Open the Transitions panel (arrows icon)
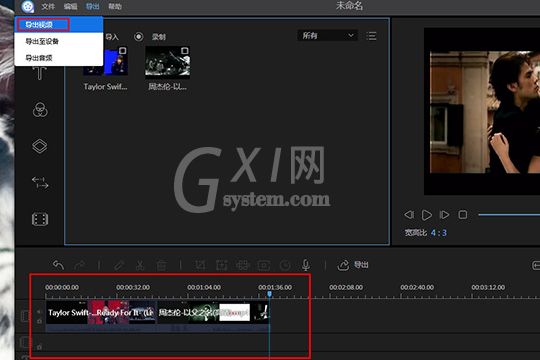 (40, 183)
